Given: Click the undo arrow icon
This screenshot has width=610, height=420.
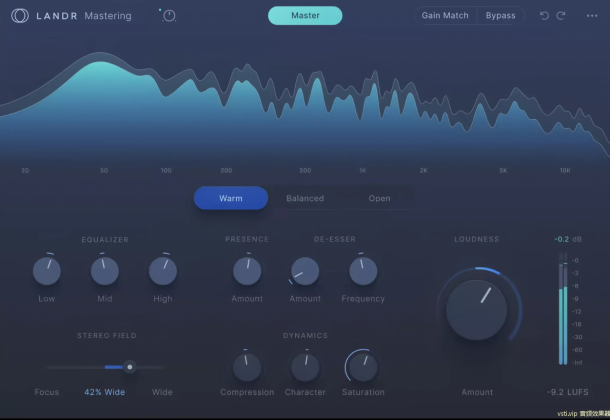Looking at the screenshot, I should click(544, 16).
